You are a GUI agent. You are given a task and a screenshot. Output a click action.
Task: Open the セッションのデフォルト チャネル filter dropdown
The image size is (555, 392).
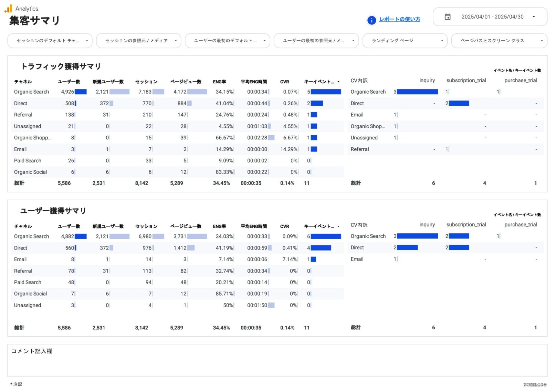point(50,41)
